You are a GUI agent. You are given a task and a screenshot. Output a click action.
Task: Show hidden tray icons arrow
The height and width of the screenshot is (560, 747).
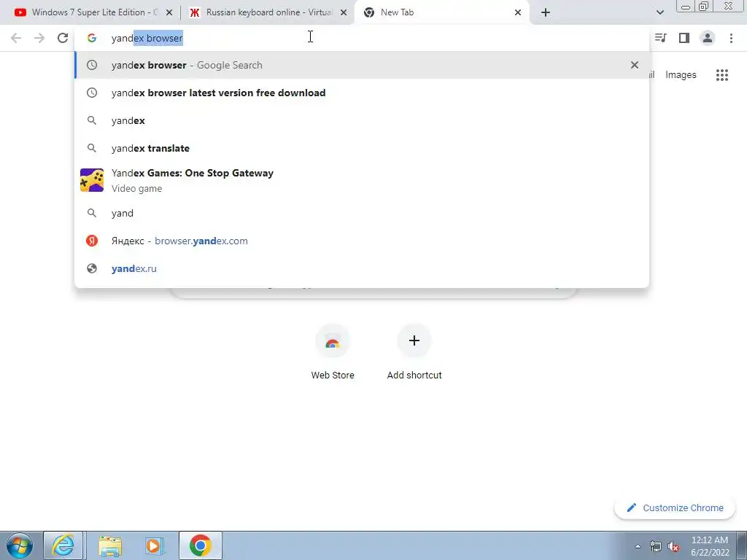[x=638, y=546]
